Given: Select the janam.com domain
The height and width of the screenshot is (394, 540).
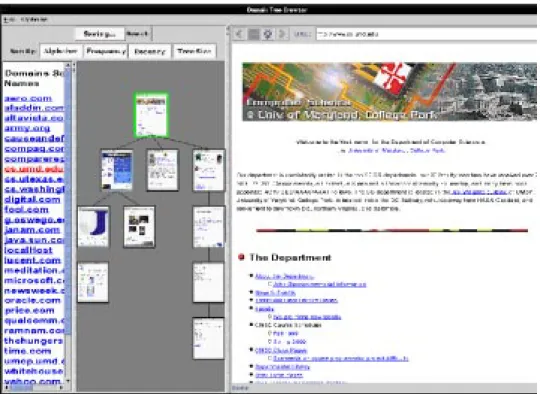Looking at the screenshot, I should pos(32,230).
